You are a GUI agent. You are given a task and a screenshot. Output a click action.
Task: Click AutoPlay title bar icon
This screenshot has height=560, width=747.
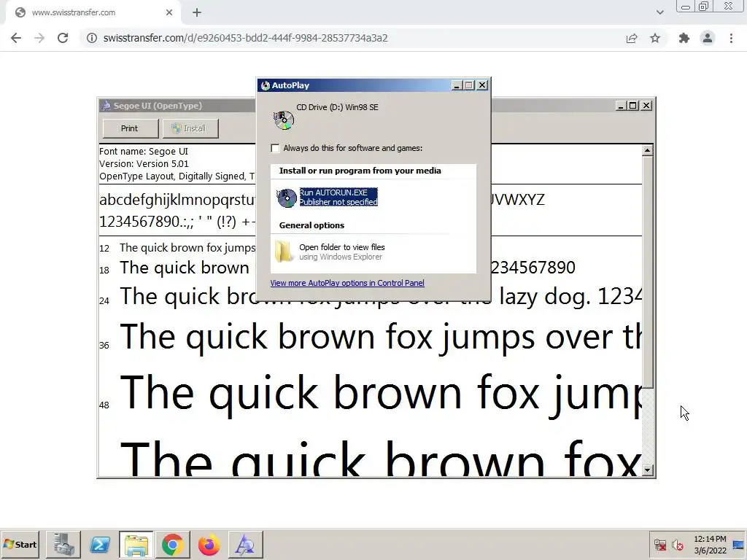coord(266,86)
